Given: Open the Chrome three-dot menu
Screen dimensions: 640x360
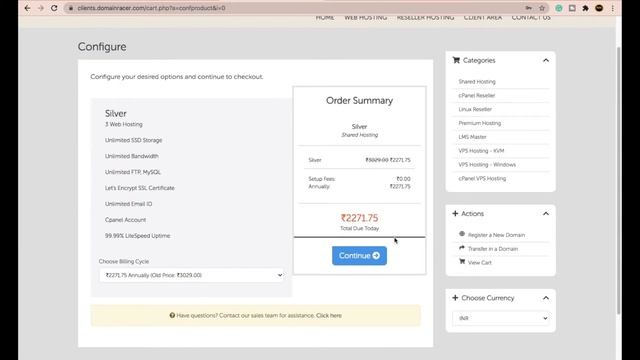Looking at the screenshot, I should tap(613, 8).
